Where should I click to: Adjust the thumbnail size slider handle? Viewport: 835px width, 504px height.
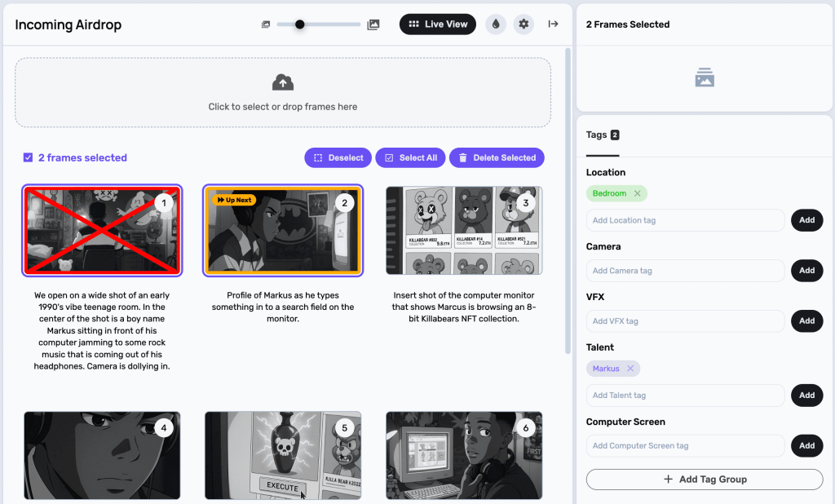[300, 24]
